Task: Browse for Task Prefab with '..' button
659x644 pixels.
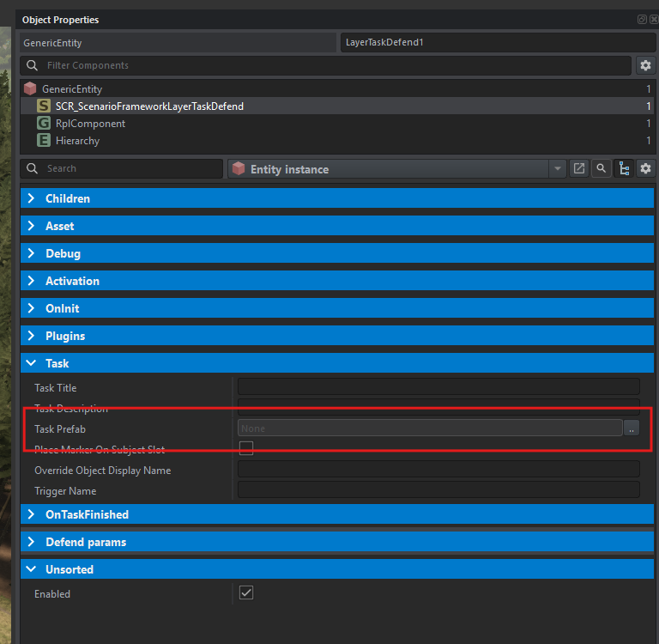Action: [632, 428]
